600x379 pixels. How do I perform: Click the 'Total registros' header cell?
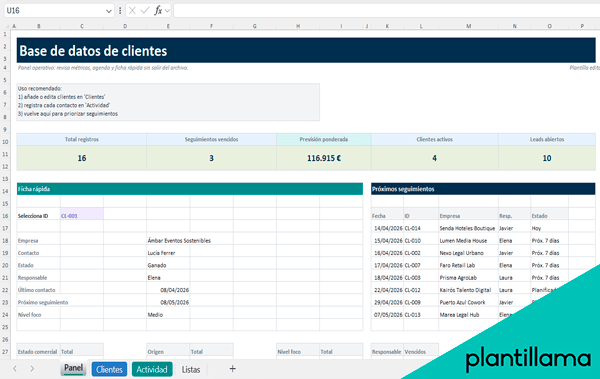pyautogui.click(x=82, y=139)
